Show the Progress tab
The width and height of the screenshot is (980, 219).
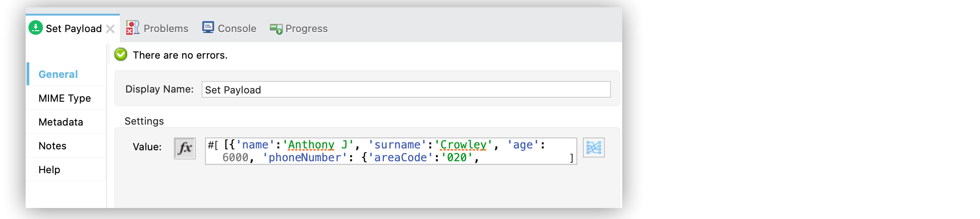[x=306, y=28]
